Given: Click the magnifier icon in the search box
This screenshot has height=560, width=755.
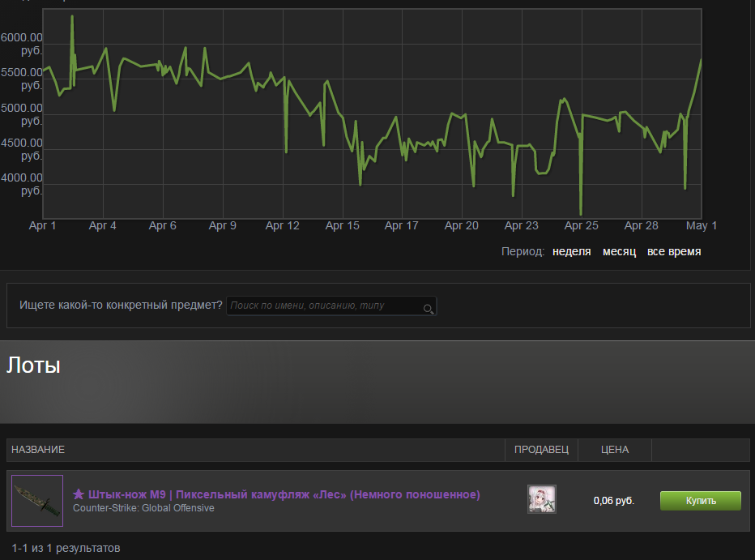Looking at the screenshot, I should [428, 308].
